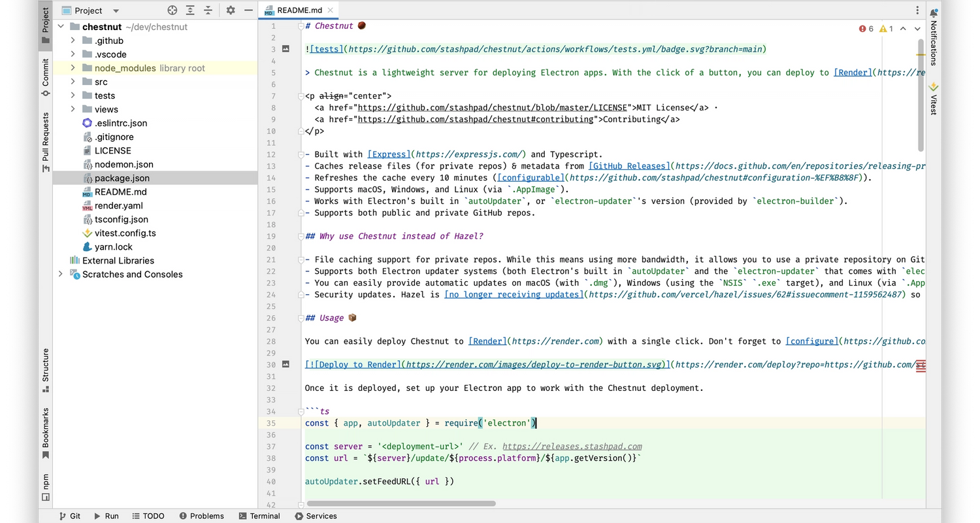
Task: Click the error count indicator showing 6
Action: pos(866,29)
